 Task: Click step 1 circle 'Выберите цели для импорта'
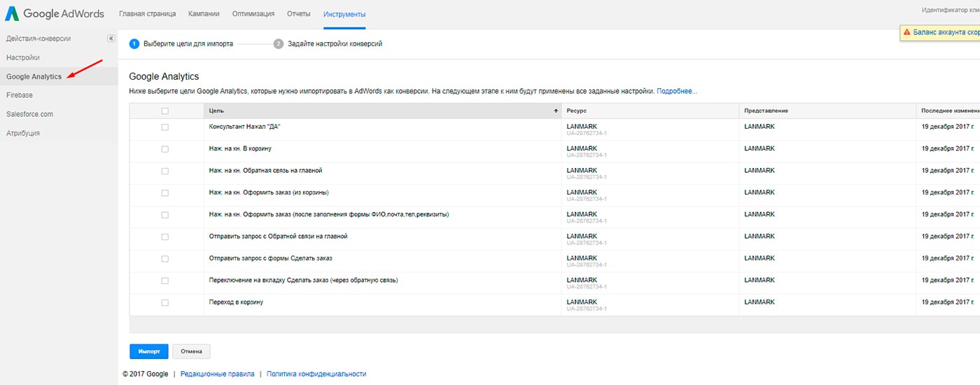134,43
